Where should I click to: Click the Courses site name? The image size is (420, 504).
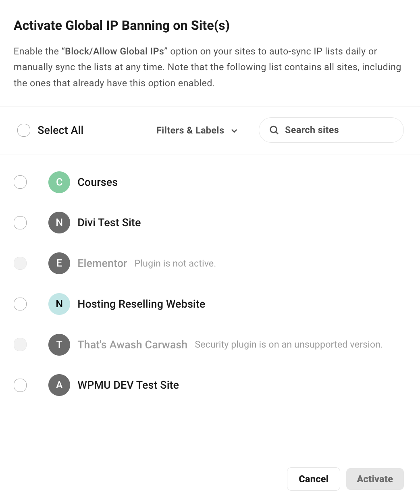pos(97,182)
